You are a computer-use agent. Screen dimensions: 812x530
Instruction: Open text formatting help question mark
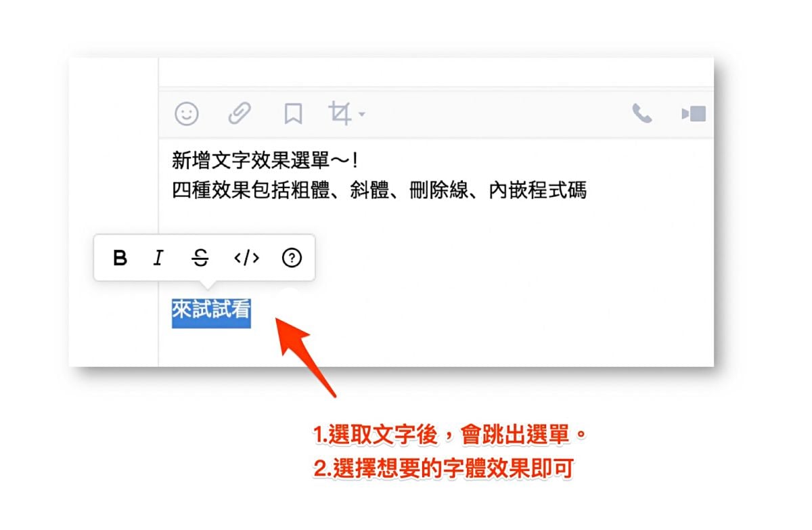coord(292,258)
